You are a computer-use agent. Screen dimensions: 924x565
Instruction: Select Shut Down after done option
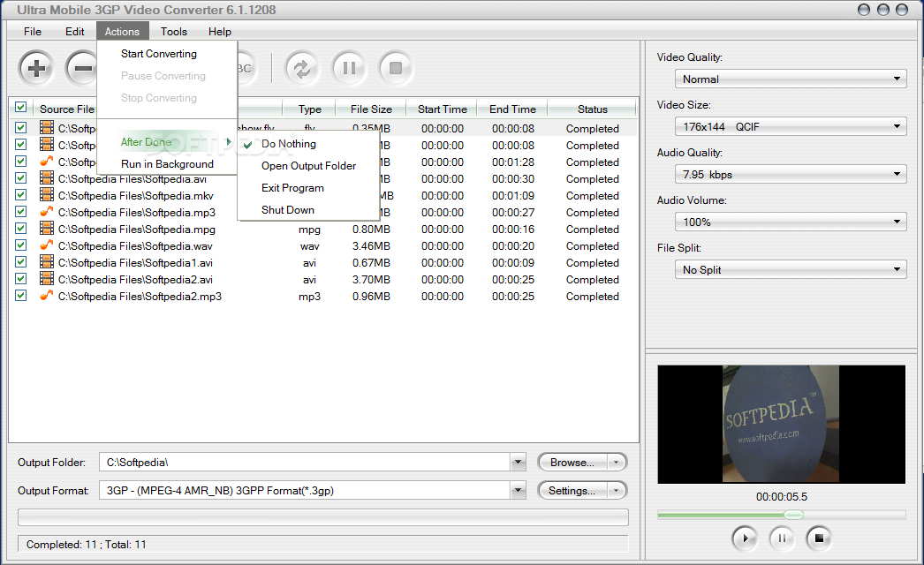[x=309, y=210]
